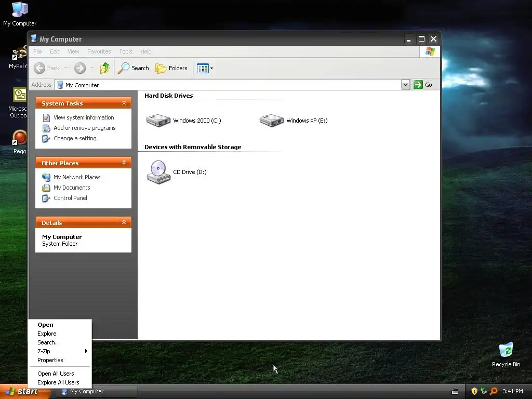Viewport: 532px width, 399px height.
Task: Click the Change a setting icon
Action: 46,139
